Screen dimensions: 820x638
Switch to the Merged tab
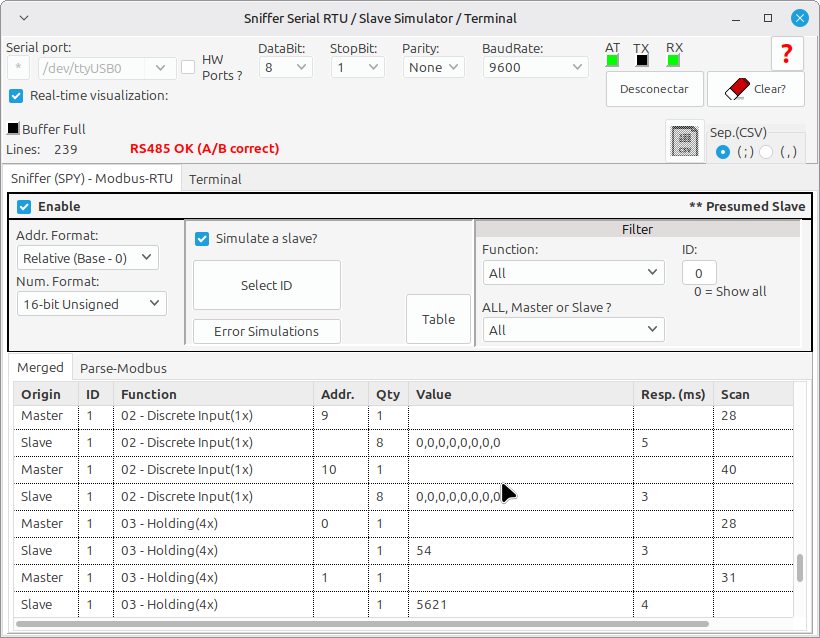pyautogui.click(x=40, y=368)
